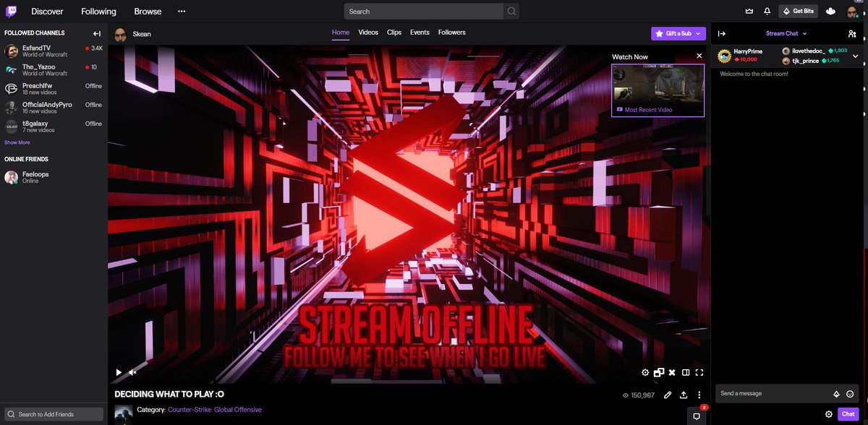This screenshot has width=868, height=425.
Task: Open the top-bar three-dot more menu
Action: click(182, 12)
